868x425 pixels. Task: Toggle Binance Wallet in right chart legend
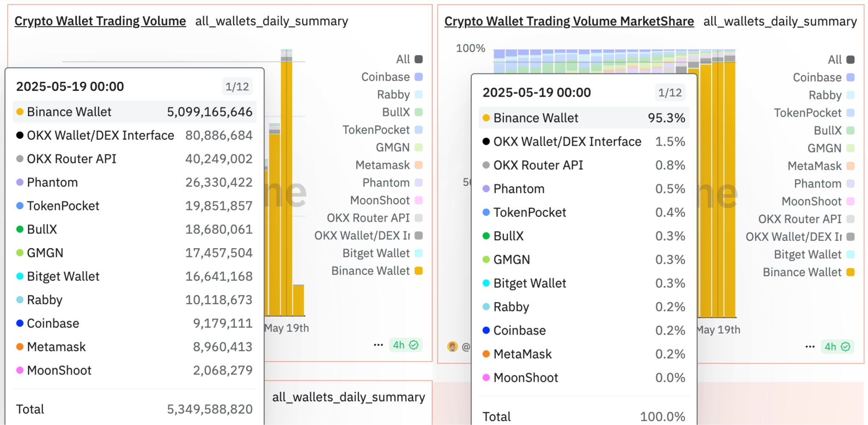(x=808, y=272)
